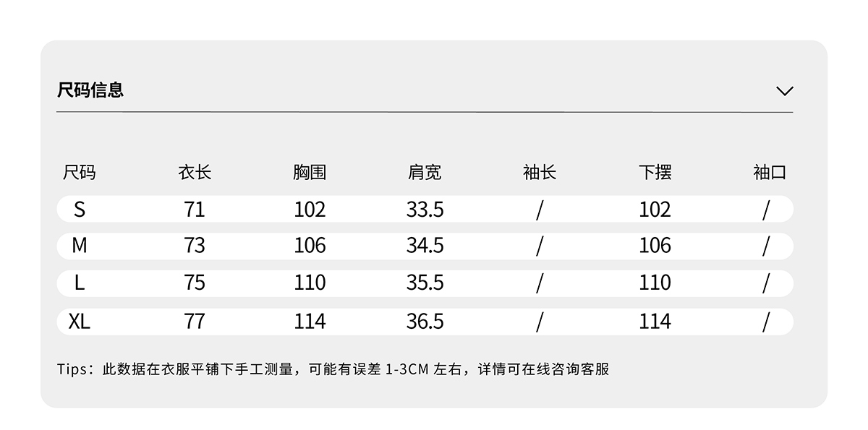The width and height of the screenshot is (868, 430).
Task: Click the 下摆 value 114 in row XL
Action: [655, 322]
